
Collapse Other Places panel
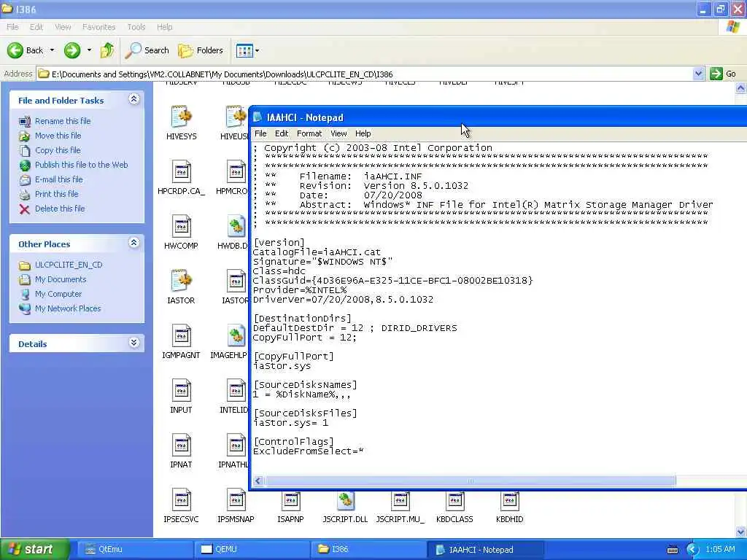click(134, 243)
